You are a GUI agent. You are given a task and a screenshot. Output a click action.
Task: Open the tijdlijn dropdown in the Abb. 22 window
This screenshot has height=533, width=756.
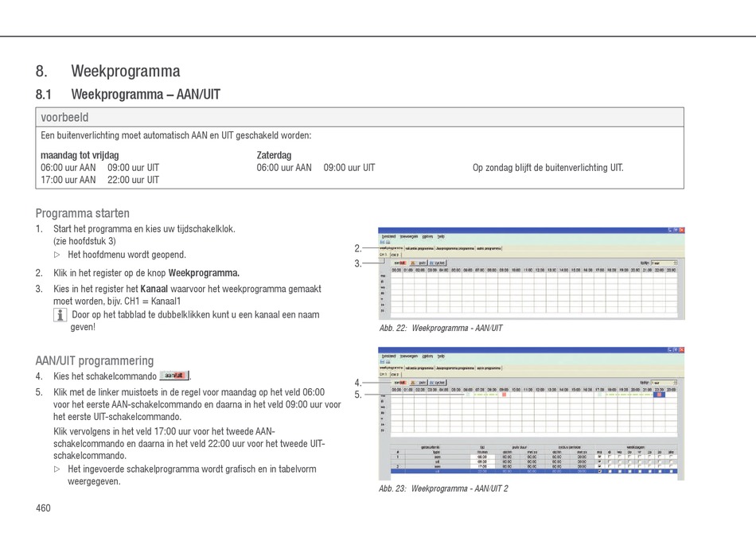[x=664, y=263]
